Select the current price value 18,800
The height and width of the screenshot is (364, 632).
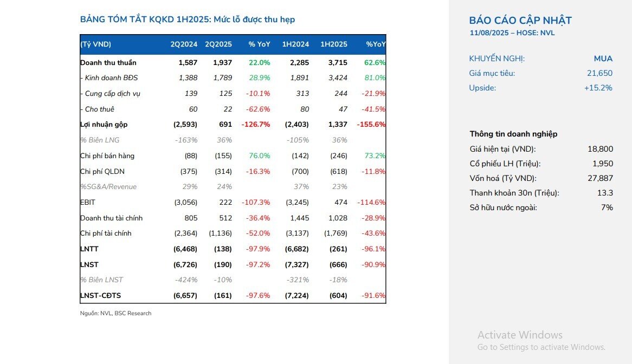[x=600, y=149]
